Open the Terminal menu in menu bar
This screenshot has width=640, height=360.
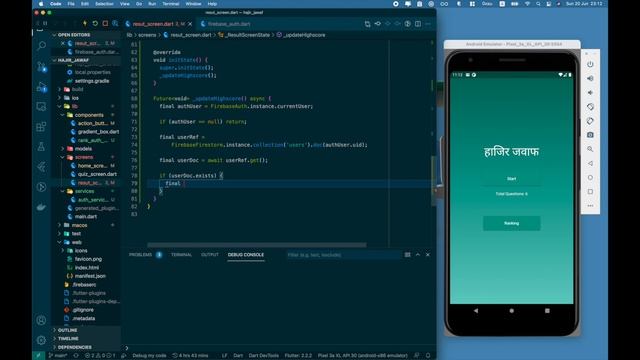tap(171, 4)
